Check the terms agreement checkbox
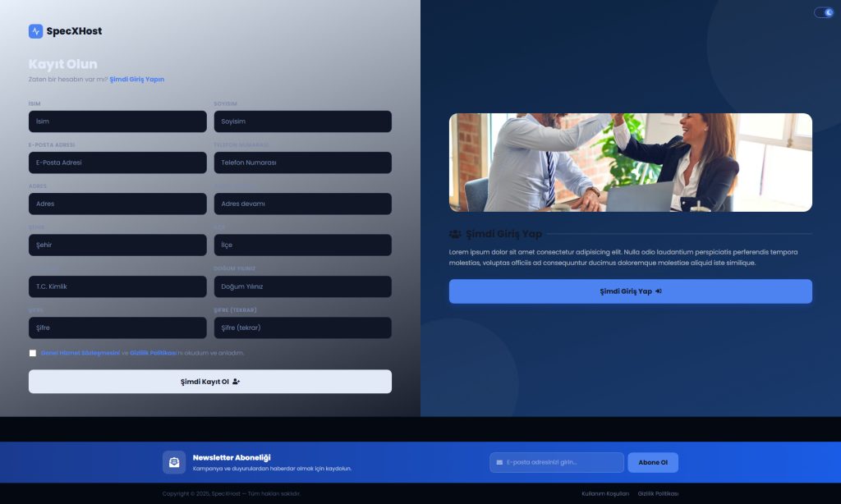This screenshot has height=504, width=841. coord(33,353)
